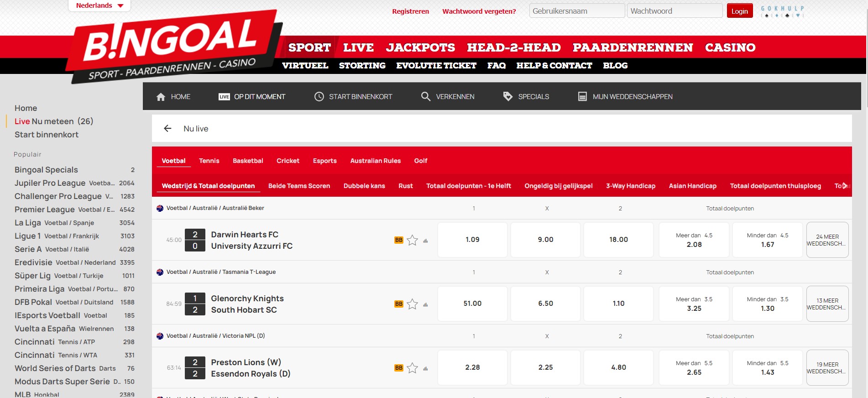Image resolution: width=868 pixels, height=398 pixels.
Task: Select Minder dan 3.5 at odds 1.30
Action: pos(768,304)
